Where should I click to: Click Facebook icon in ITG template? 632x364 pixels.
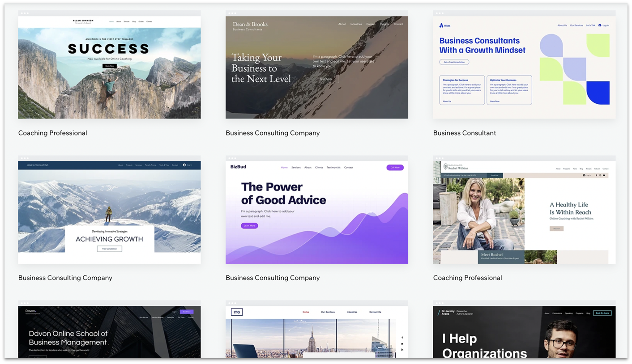(x=402, y=338)
